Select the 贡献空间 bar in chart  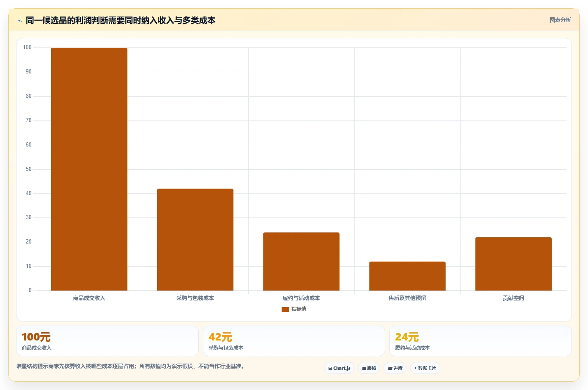(513, 264)
